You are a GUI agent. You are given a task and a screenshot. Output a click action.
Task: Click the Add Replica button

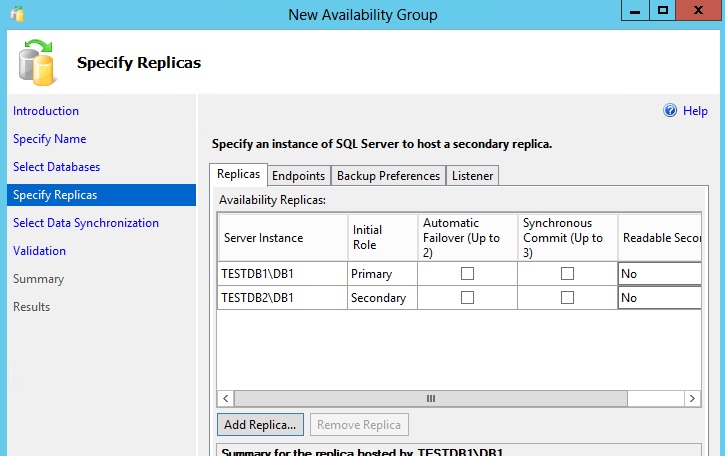pyautogui.click(x=260, y=425)
